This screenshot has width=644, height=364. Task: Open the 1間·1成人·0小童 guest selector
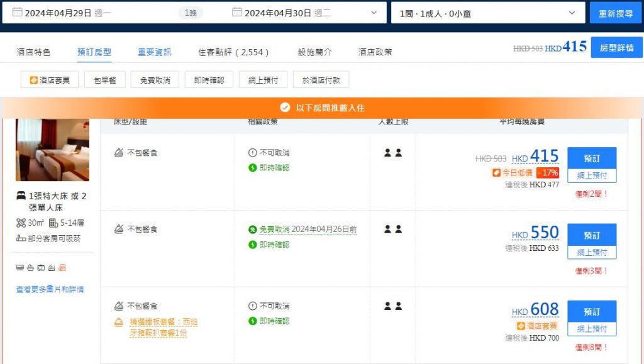(487, 13)
